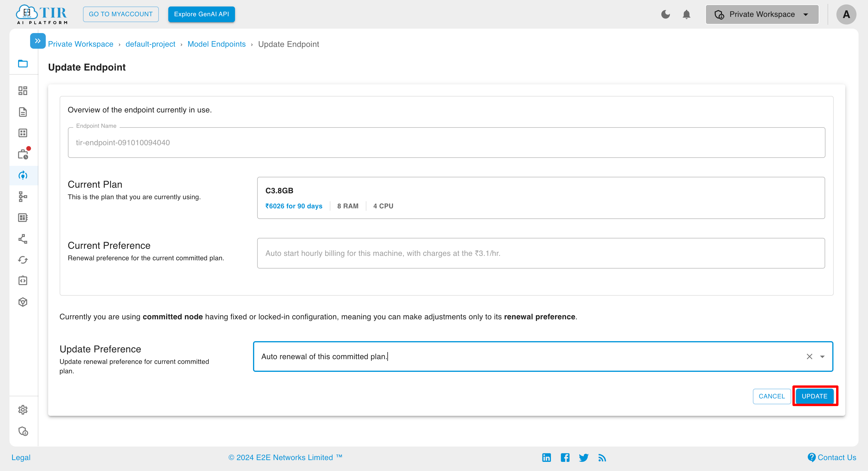Image resolution: width=868 pixels, height=471 pixels.
Task: Open the shield-clock icon at sidebar bottom
Action: [x=23, y=431]
